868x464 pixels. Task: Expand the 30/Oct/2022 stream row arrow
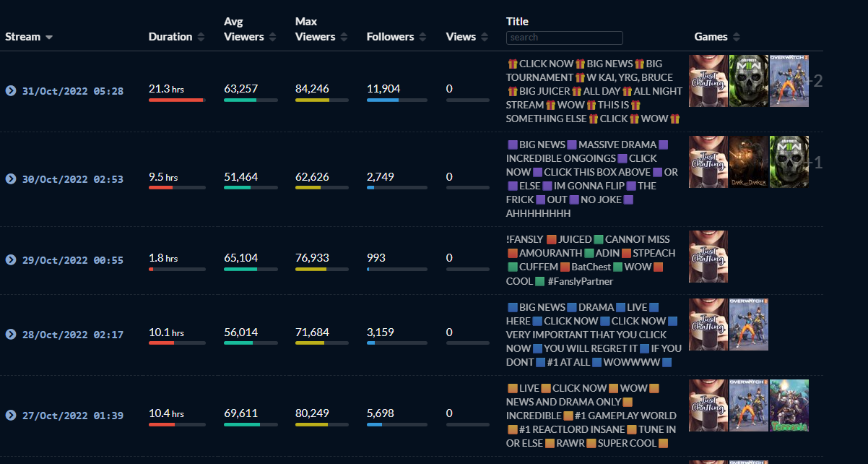click(x=11, y=179)
